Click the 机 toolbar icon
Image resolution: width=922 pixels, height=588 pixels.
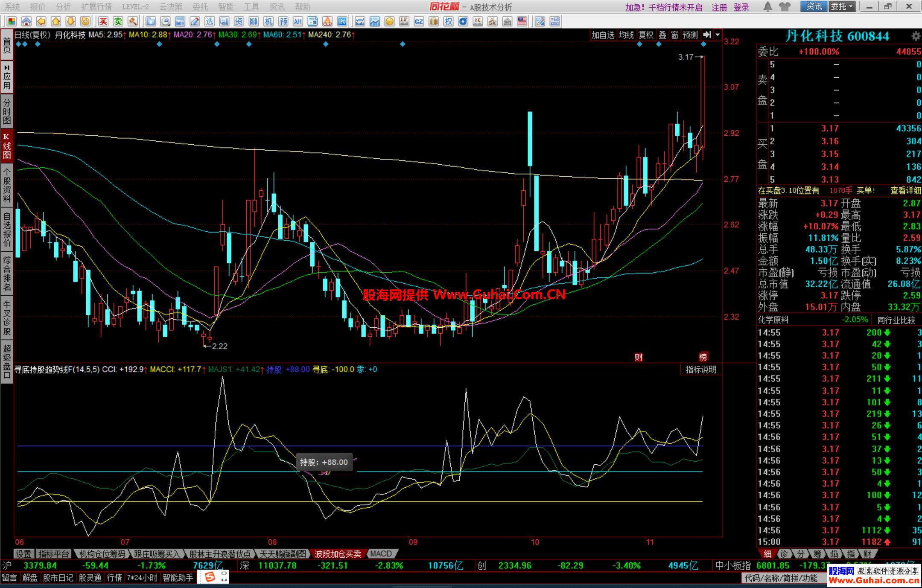pos(268,21)
